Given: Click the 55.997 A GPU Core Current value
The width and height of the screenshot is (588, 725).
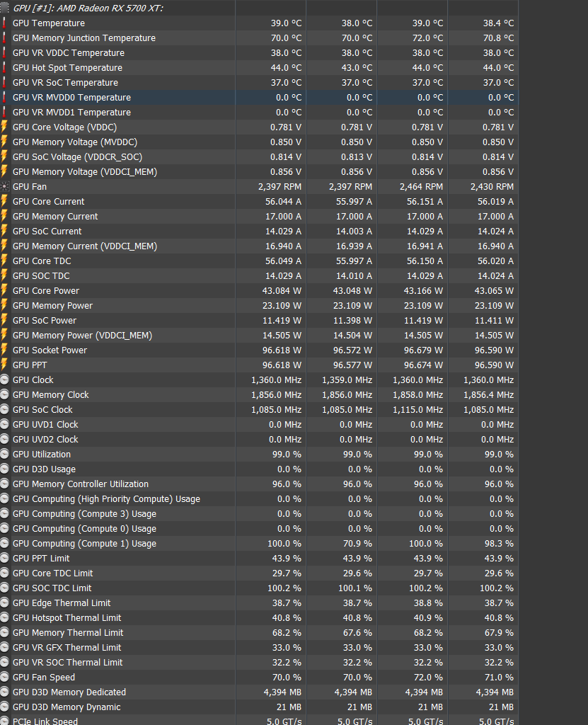Looking at the screenshot, I should coord(354,202).
